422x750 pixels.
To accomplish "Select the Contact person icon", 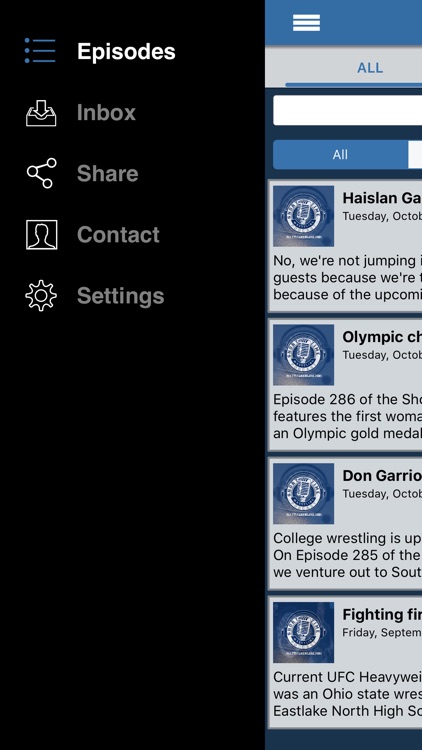I will point(42,234).
